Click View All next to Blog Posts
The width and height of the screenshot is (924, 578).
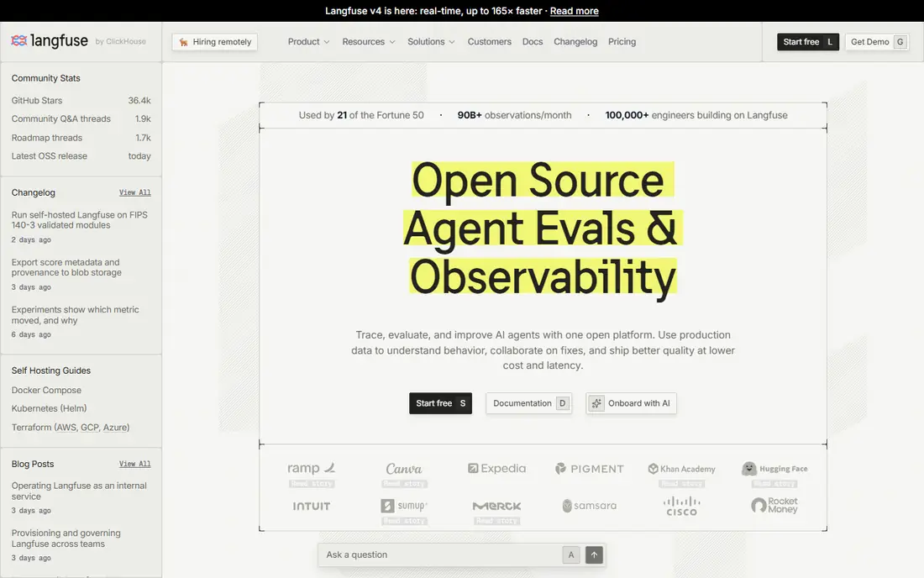[x=135, y=465]
